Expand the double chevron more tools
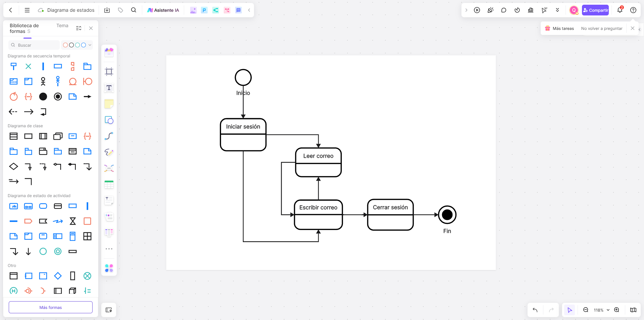Screen dimensions: 644x320 557,10
